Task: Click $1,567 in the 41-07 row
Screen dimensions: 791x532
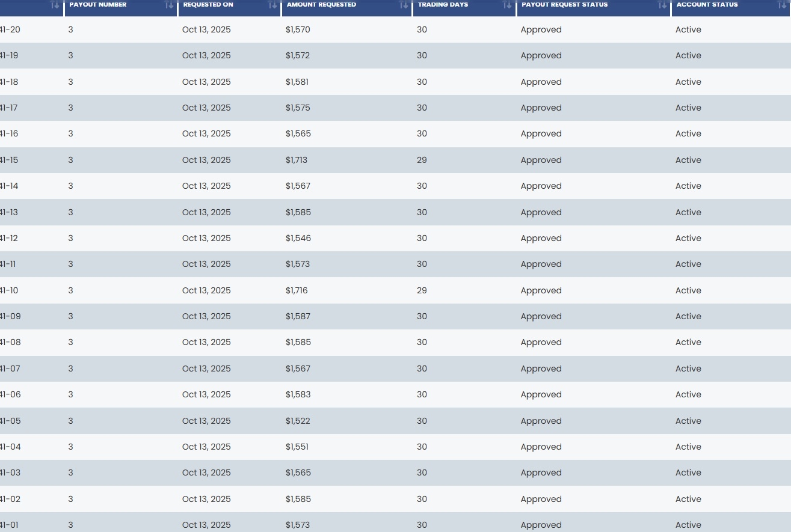Action: pos(298,368)
